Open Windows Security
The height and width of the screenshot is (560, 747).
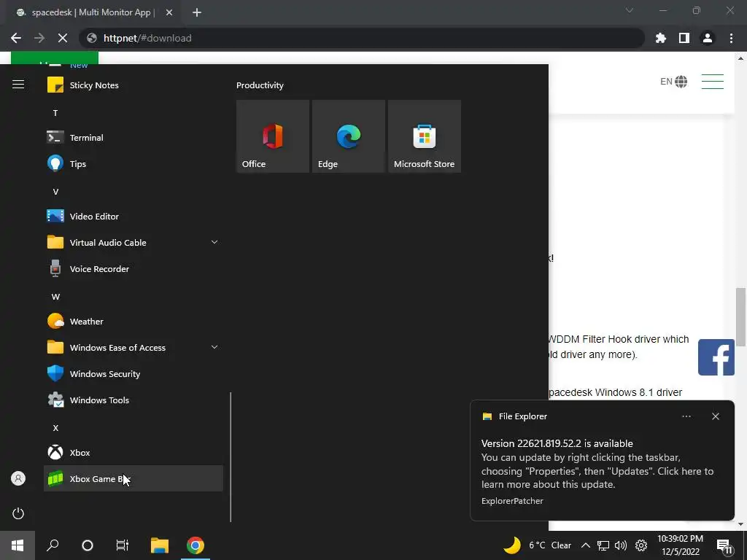pyautogui.click(x=133, y=374)
